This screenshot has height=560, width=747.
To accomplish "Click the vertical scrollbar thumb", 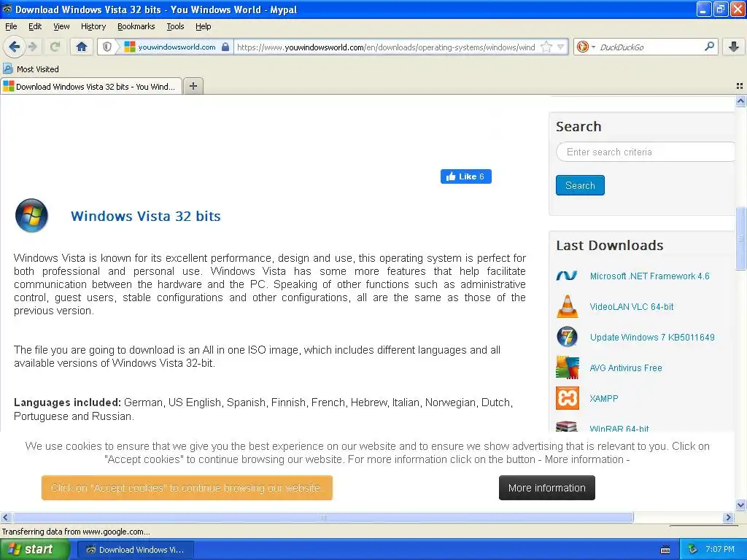I will pyautogui.click(x=740, y=238).
